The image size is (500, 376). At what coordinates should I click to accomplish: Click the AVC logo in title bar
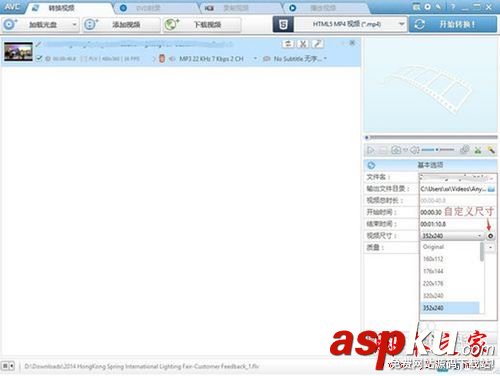tap(12, 7)
